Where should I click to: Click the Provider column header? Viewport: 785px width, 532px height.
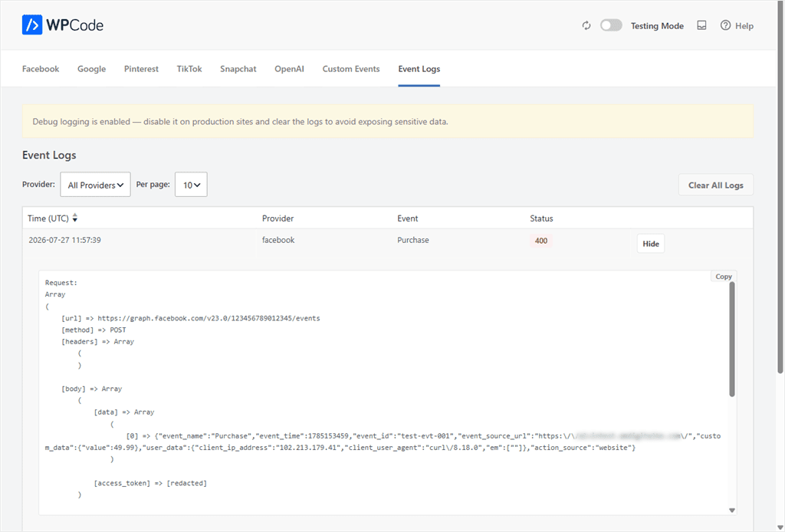[278, 218]
